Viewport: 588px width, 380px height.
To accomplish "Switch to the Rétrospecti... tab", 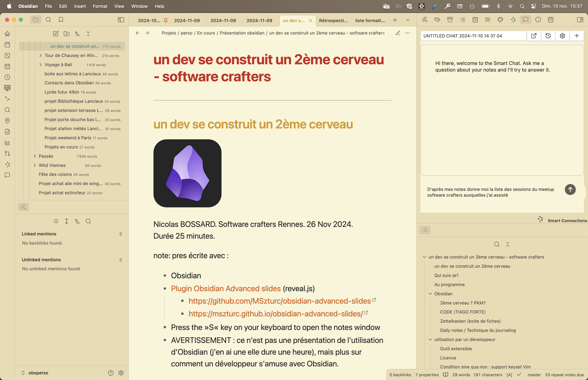I will pos(333,20).
